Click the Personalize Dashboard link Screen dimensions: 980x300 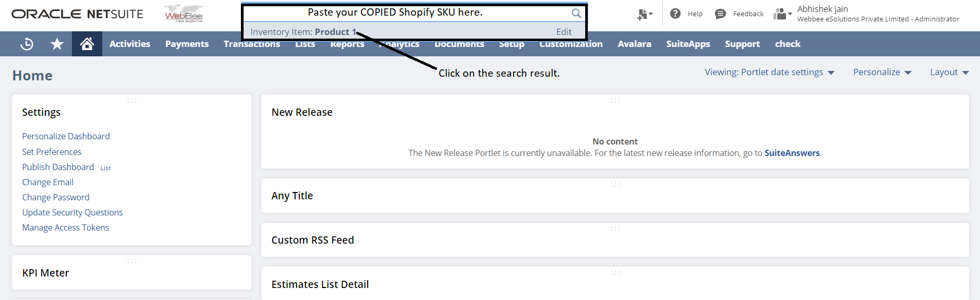pos(66,136)
